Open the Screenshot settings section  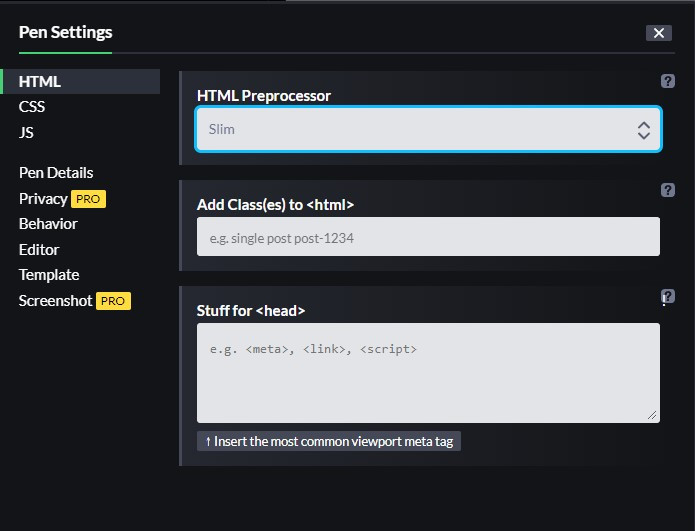(x=56, y=300)
